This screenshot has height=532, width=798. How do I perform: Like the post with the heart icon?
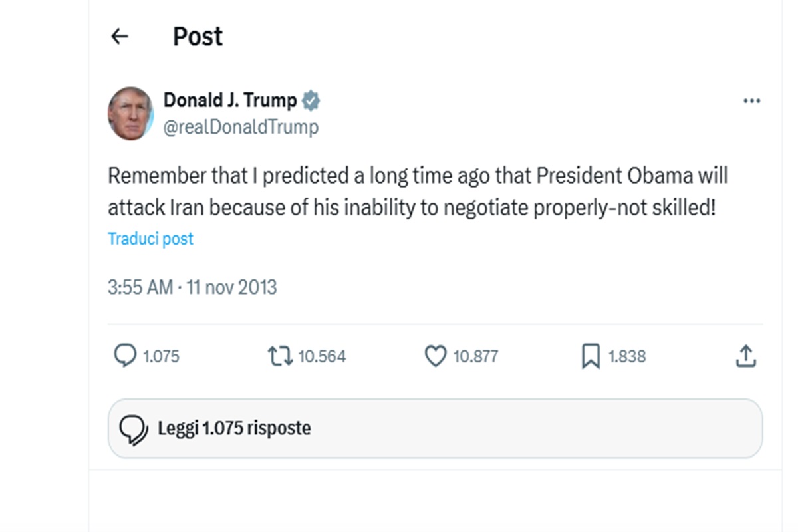click(435, 356)
